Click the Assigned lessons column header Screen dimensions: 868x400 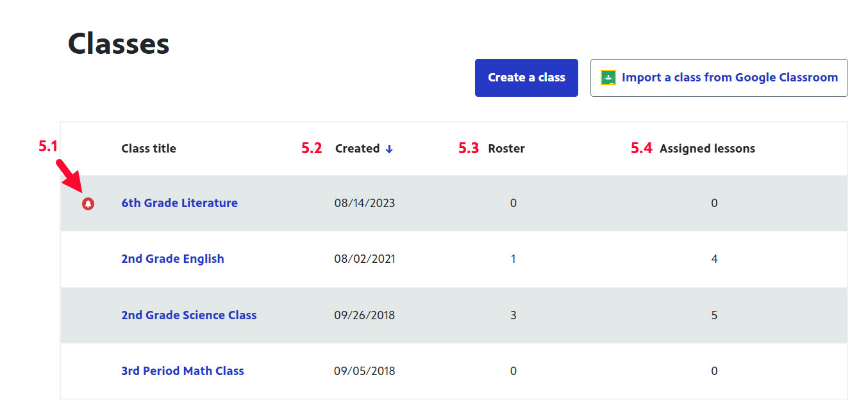[x=707, y=149]
